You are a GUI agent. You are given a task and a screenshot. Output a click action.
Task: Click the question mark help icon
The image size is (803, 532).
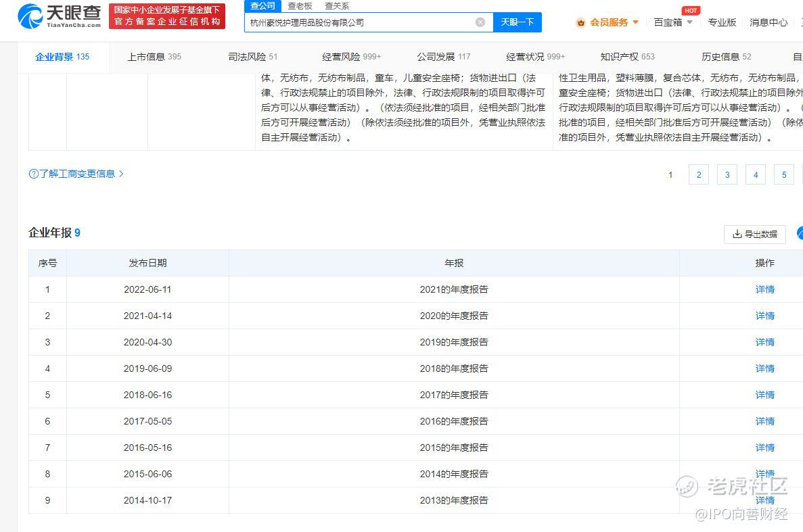(34, 174)
